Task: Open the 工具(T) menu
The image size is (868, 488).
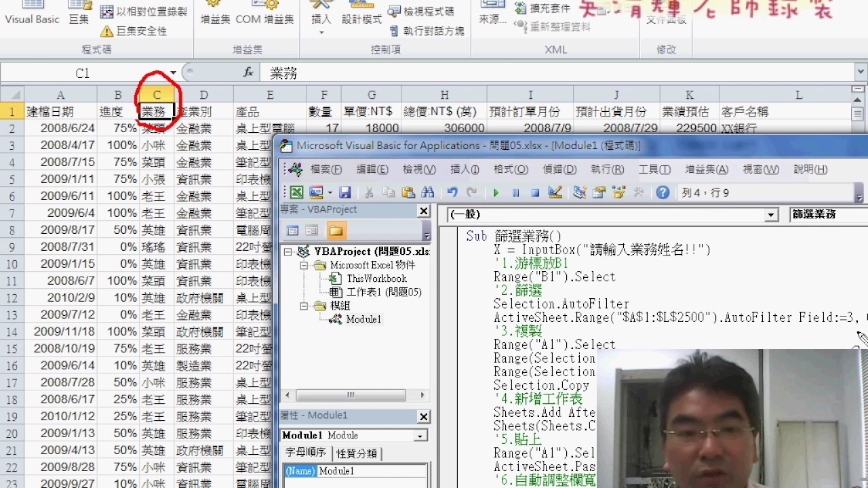Action: [x=654, y=169]
